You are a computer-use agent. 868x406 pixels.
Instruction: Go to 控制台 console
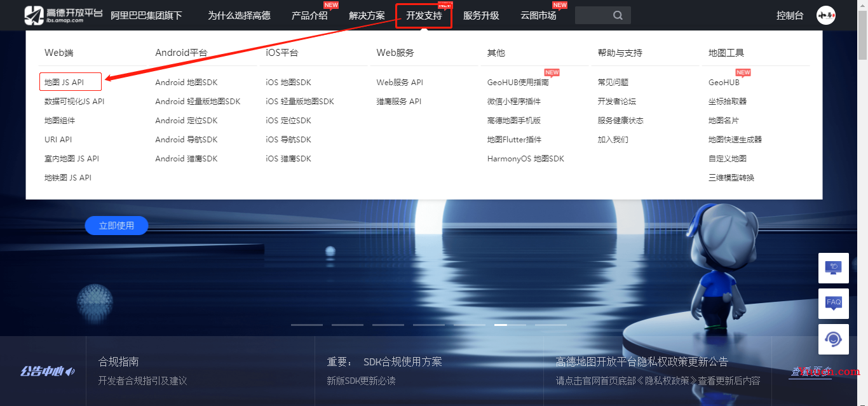(790, 16)
